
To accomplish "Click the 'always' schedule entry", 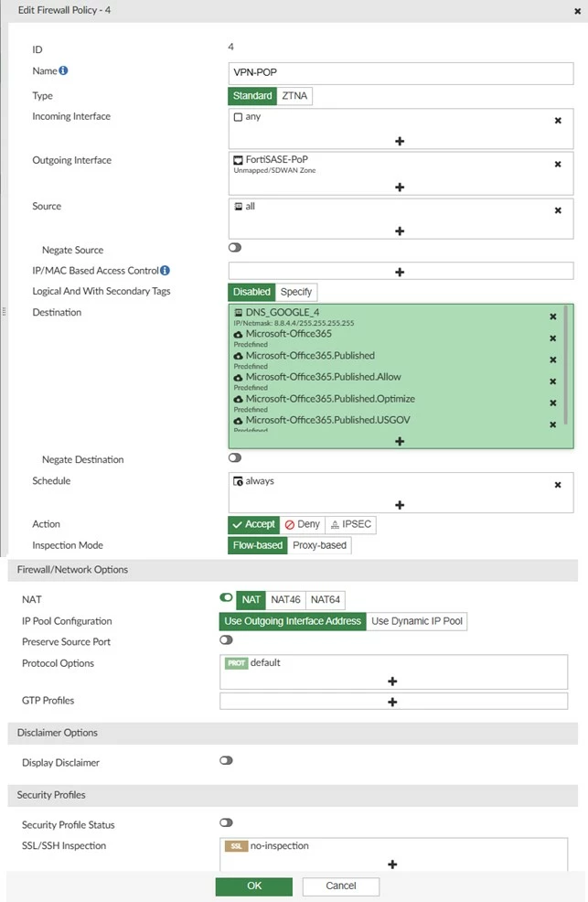I will pyautogui.click(x=253, y=481).
